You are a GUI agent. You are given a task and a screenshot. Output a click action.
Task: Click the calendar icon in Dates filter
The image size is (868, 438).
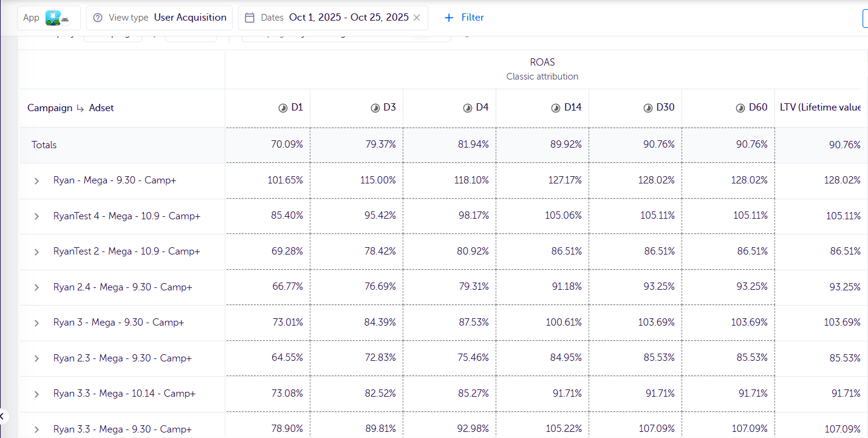pos(250,18)
